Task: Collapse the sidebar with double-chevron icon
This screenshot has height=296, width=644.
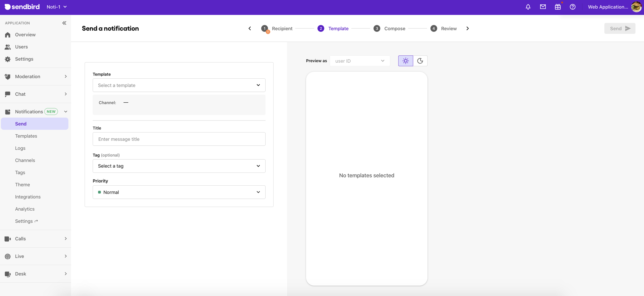Action: coord(64,23)
